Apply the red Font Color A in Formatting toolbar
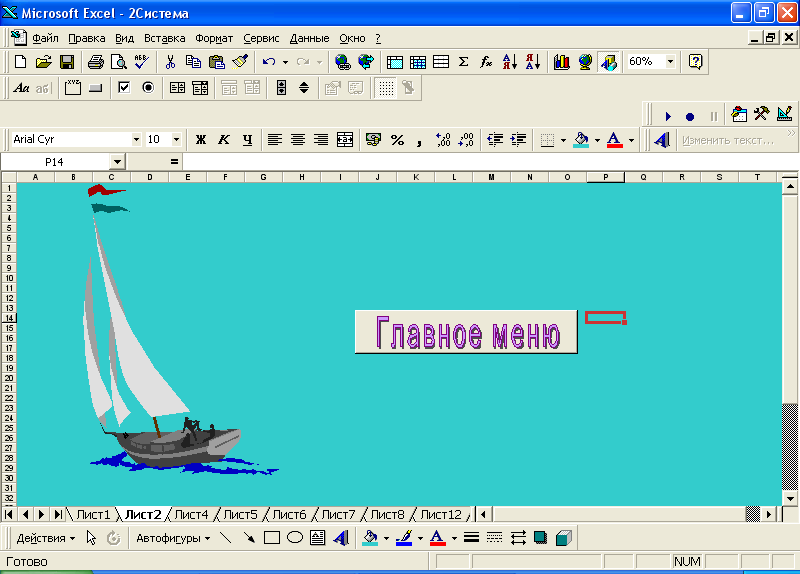This screenshot has height=574, width=800. (x=614, y=139)
